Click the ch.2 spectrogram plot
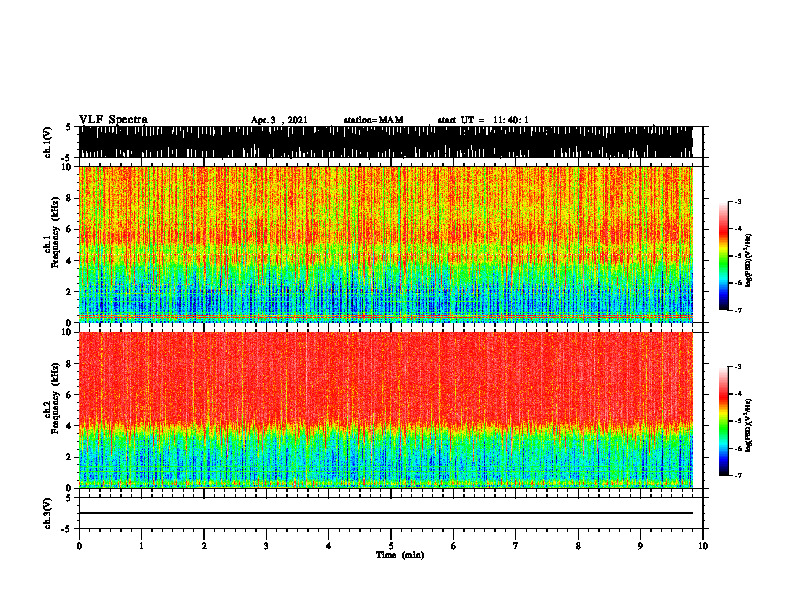The width and height of the screenshot is (792, 612). [385, 410]
